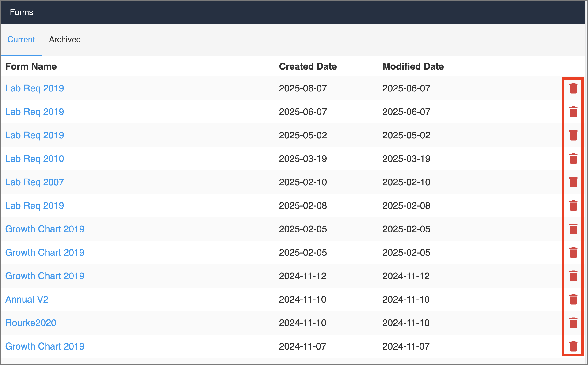Open Lab Req 2019 created 2025-05-02

click(34, 135)
